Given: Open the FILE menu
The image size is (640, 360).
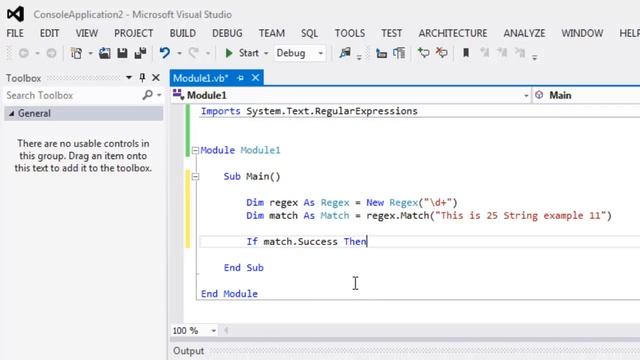Looking at the screenshot, I should (x=15, y=33).
